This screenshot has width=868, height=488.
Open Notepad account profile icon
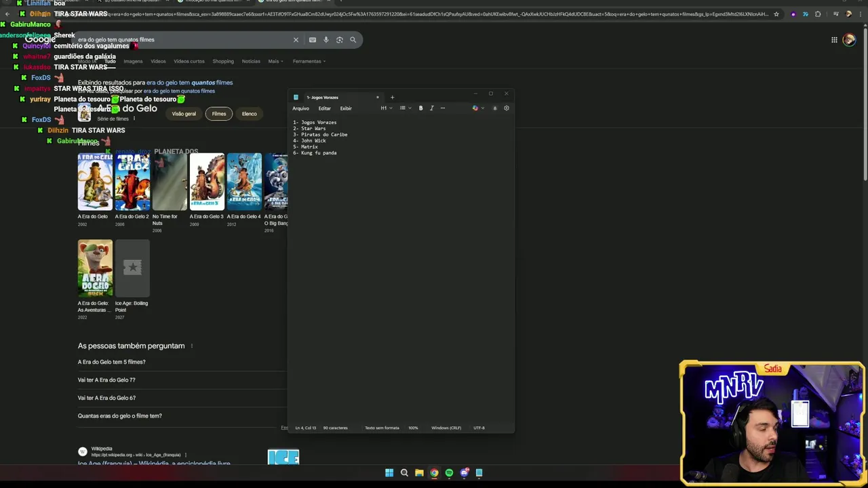click(x=494, y=108)
